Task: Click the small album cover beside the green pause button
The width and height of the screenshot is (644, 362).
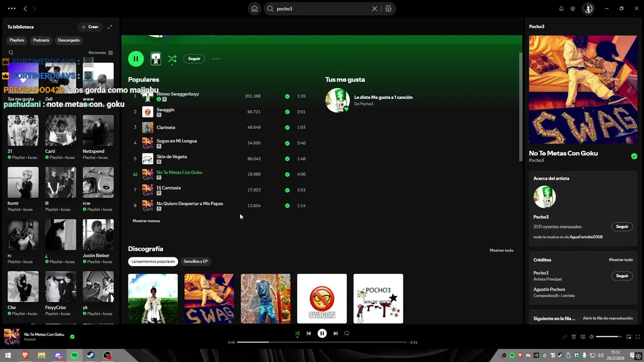Action: (x=156, y=59)
